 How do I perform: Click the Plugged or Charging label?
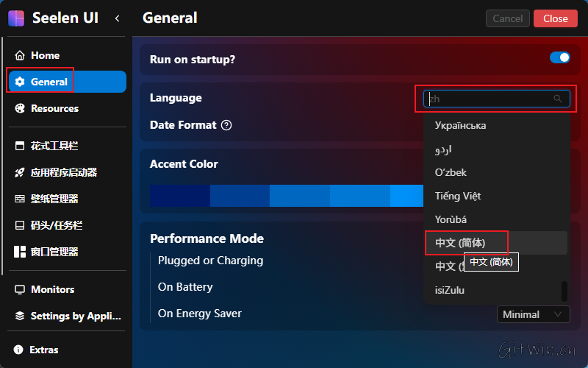[210, 261]
